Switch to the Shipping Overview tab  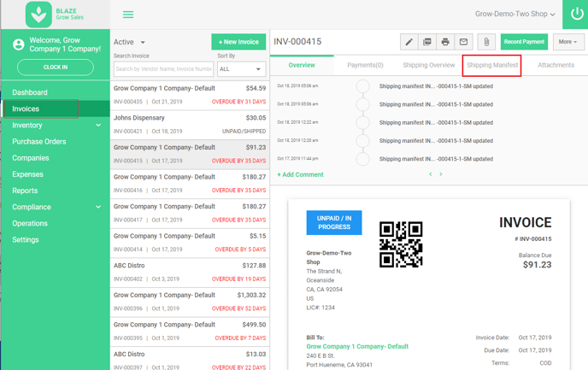point(429,65)
